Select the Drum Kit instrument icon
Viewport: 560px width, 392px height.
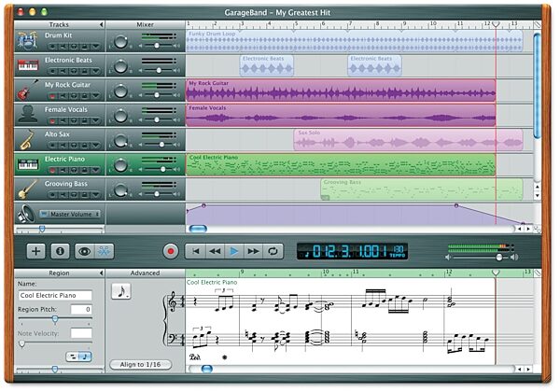pyautogui.click(x=27, y=41)
